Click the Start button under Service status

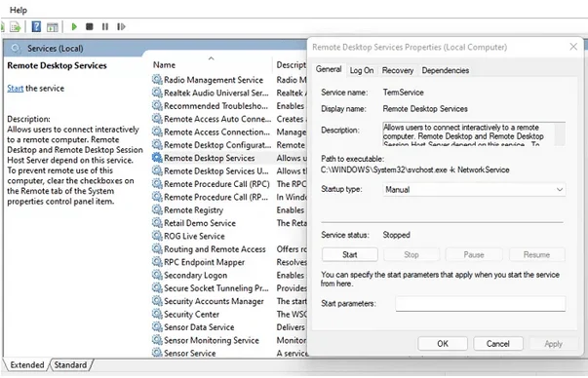(x=349, y=254)
